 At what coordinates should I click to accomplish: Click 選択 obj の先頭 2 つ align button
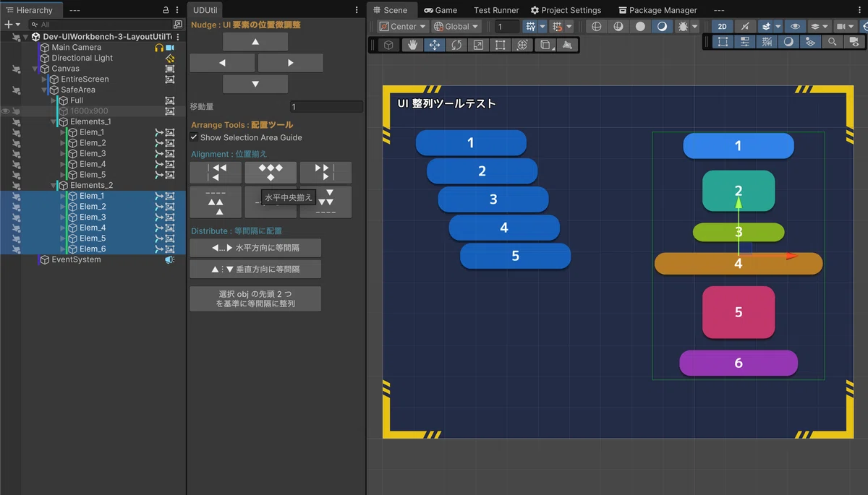tap(255, 299)
